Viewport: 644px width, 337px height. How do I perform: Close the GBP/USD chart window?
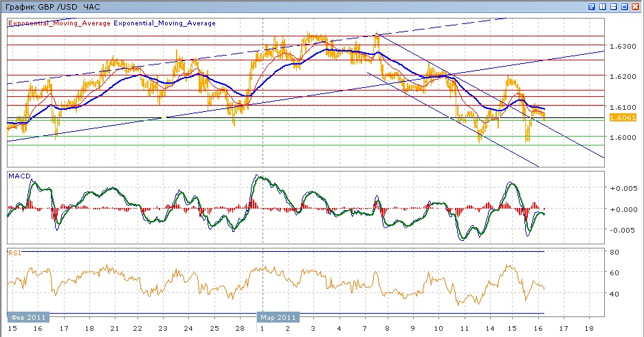635,7
